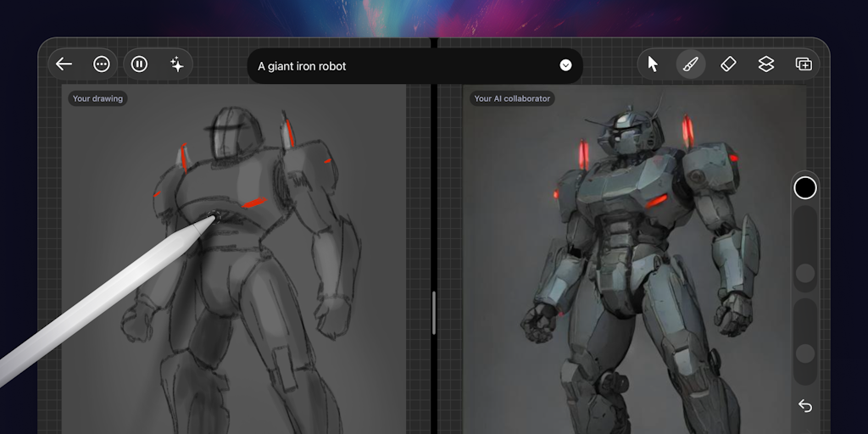Click the split view divider handle
The width and height of the screenshot is (868, 434).
coord(434,314)
